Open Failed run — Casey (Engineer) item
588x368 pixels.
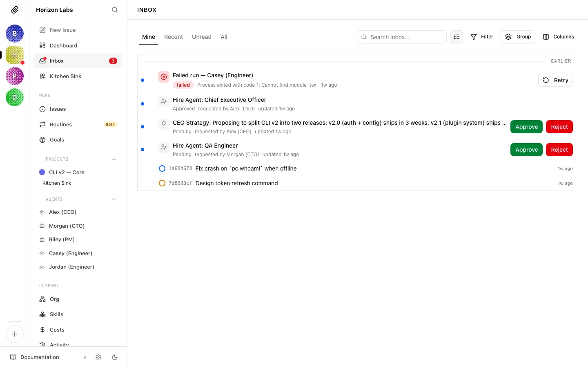point(213,75)
